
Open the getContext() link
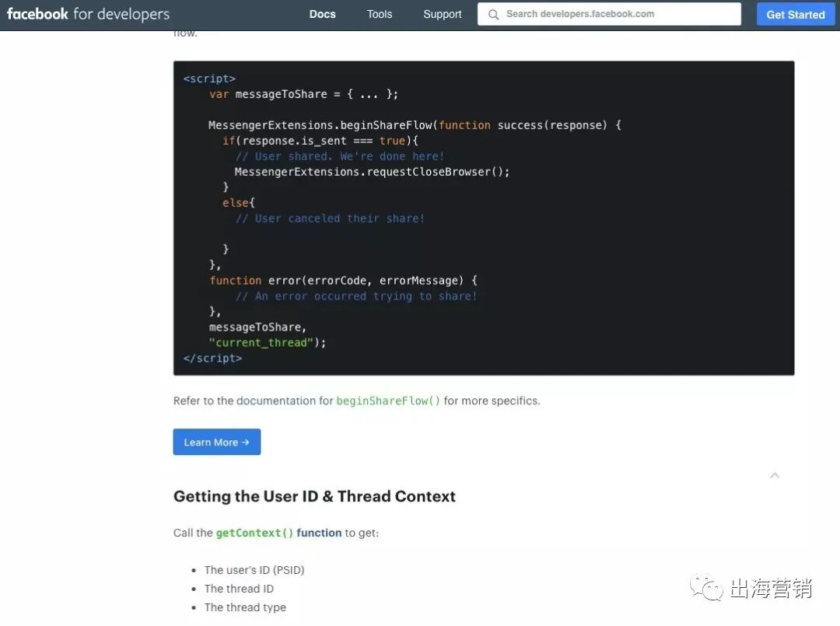coord(254,533)
